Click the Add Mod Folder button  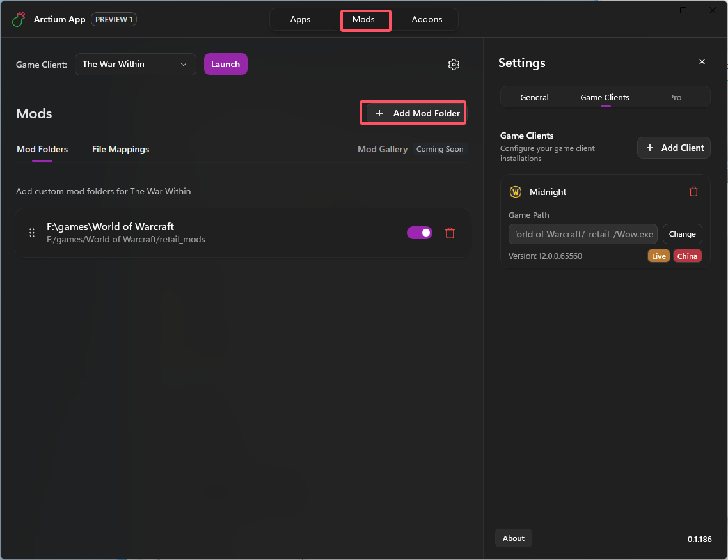[x=417, y=113]
